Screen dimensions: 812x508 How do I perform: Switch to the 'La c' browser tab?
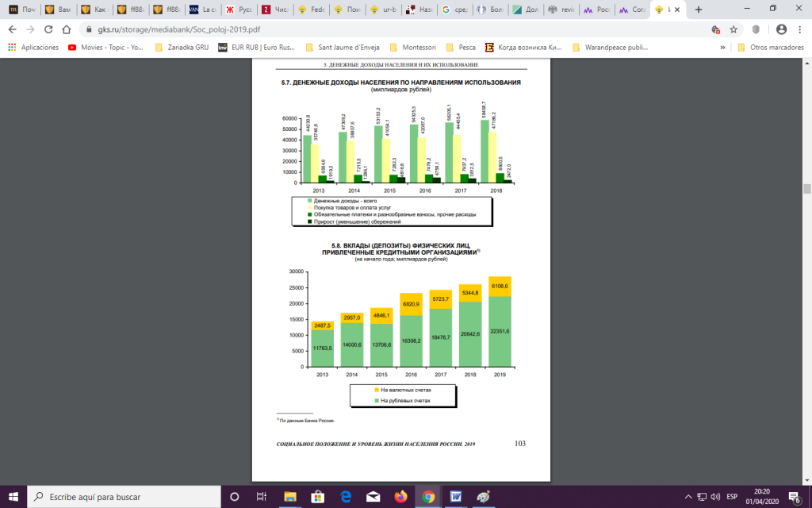(x=205, y=10)
